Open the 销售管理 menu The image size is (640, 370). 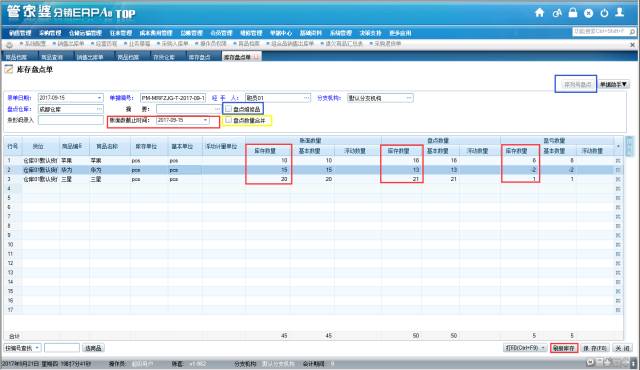tap(20, 33)
